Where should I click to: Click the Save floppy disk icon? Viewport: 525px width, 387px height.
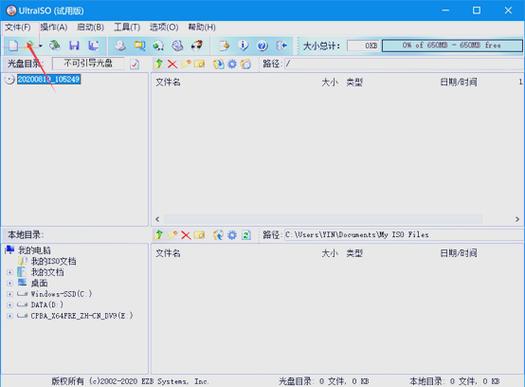(74, 45)
